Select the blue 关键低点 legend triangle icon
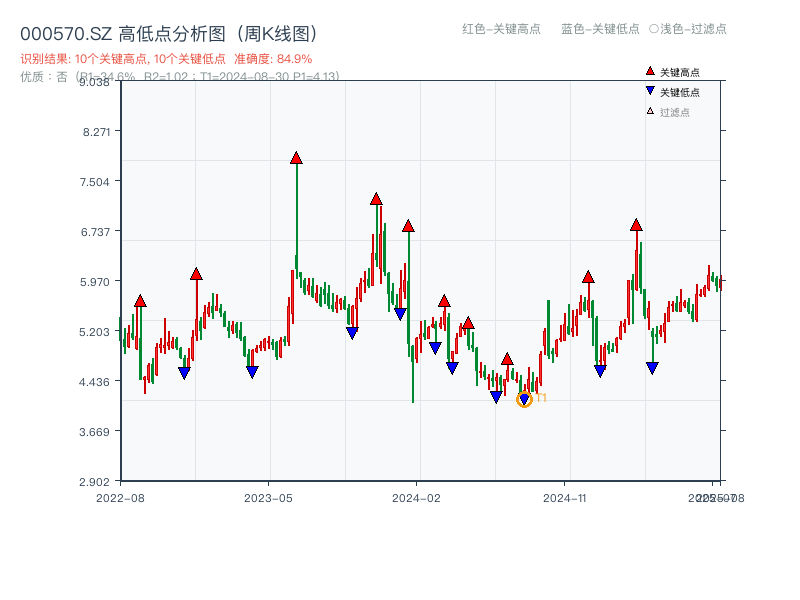The height and width of the screenshot is (600, 800). pyautogui.click(x=650, y=89)
